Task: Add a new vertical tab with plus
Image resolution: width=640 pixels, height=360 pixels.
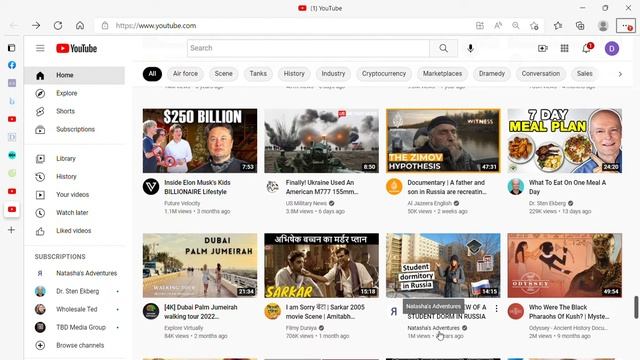Action: pyautogui.click(x=11, y=230)
